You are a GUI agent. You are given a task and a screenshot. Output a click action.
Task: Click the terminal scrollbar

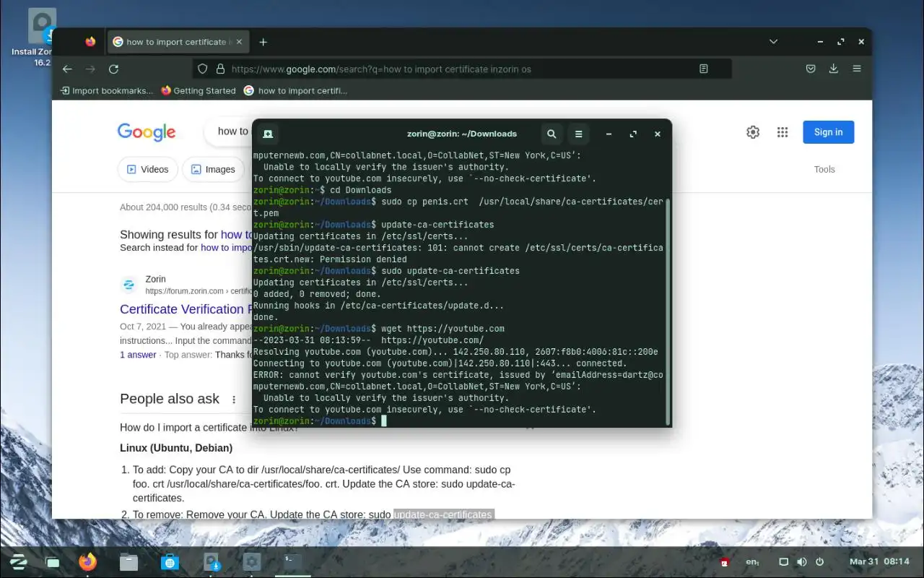(x=668, y=311)
